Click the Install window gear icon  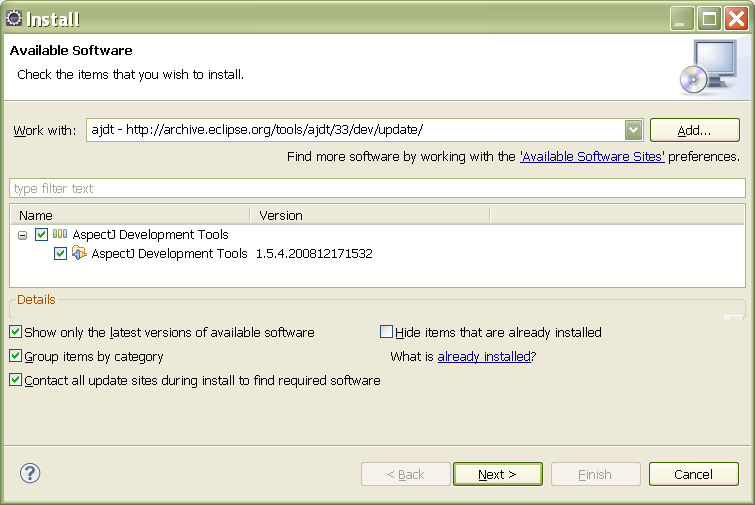14,18
